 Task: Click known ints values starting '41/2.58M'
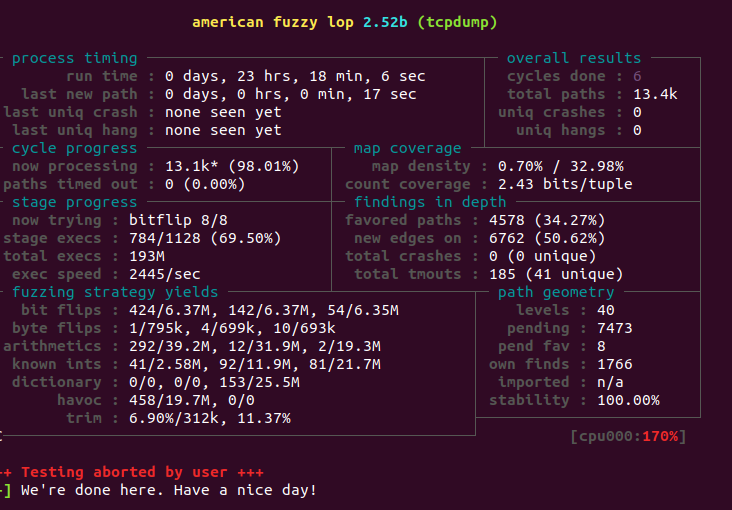click(x=254, y=364)
